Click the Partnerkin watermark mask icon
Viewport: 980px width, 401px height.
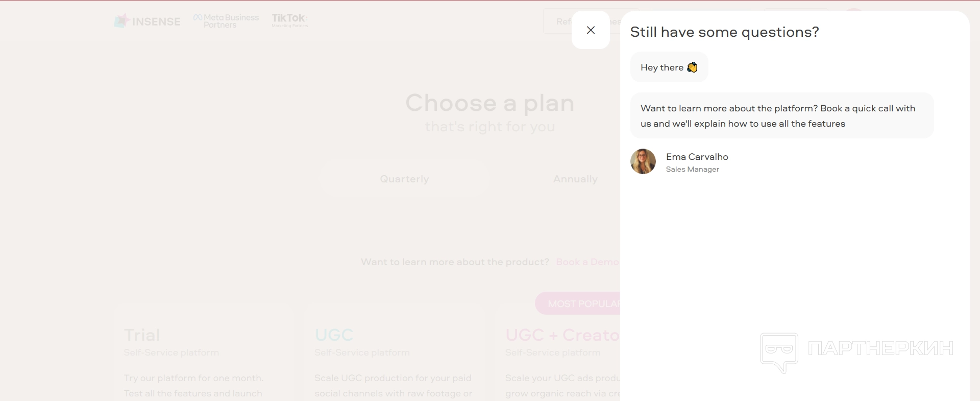[779, 352]
